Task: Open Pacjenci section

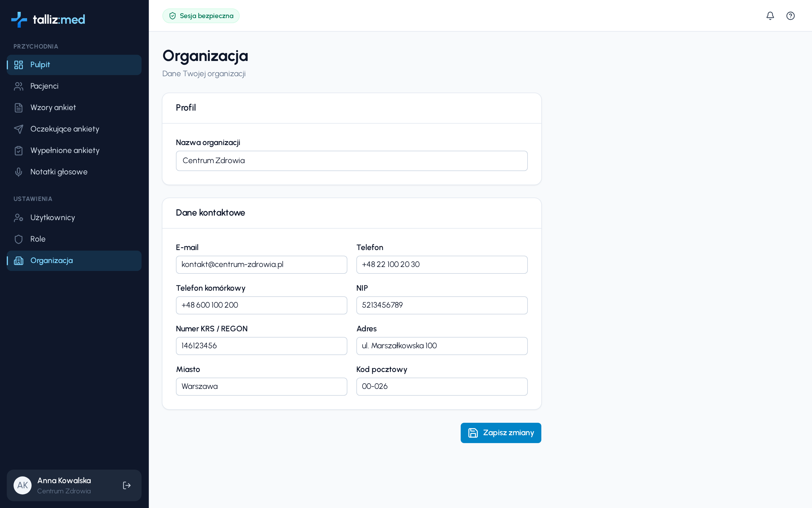Action: pyautogui.click(x=74, y=86)
